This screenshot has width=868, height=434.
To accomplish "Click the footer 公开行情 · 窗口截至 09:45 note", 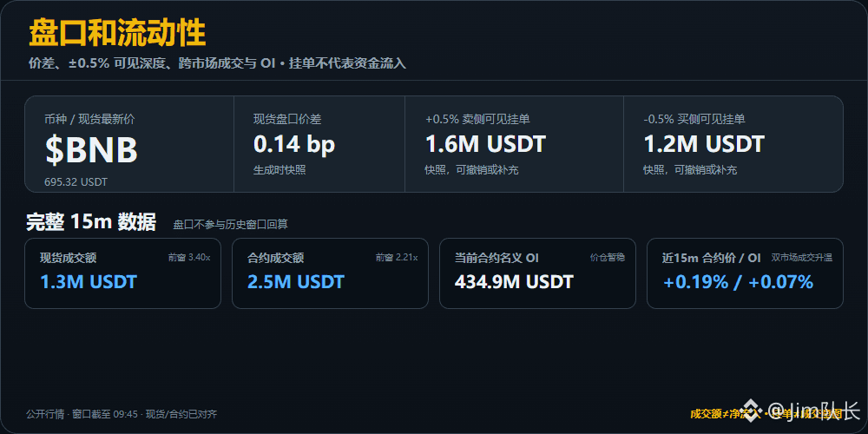I will [122, 414].
